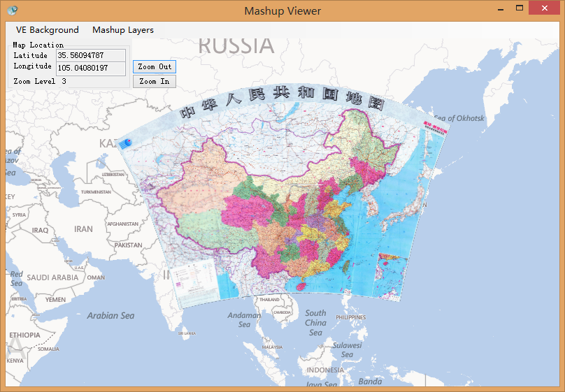Click the Zoom In button
Screen dimensions: 565x392
click(x=155, y=81)
